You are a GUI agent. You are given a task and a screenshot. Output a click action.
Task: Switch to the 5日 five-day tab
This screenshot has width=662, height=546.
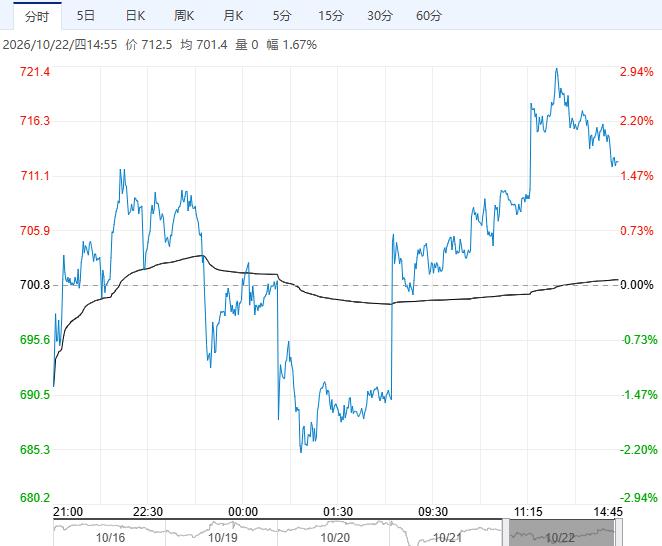[86, 16]
